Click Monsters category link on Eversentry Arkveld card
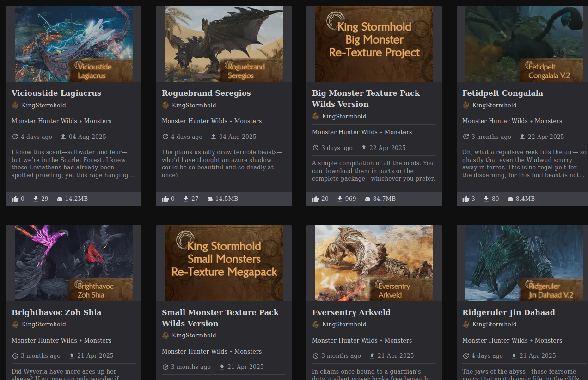 pyautogui.click(x=398, y=340)
